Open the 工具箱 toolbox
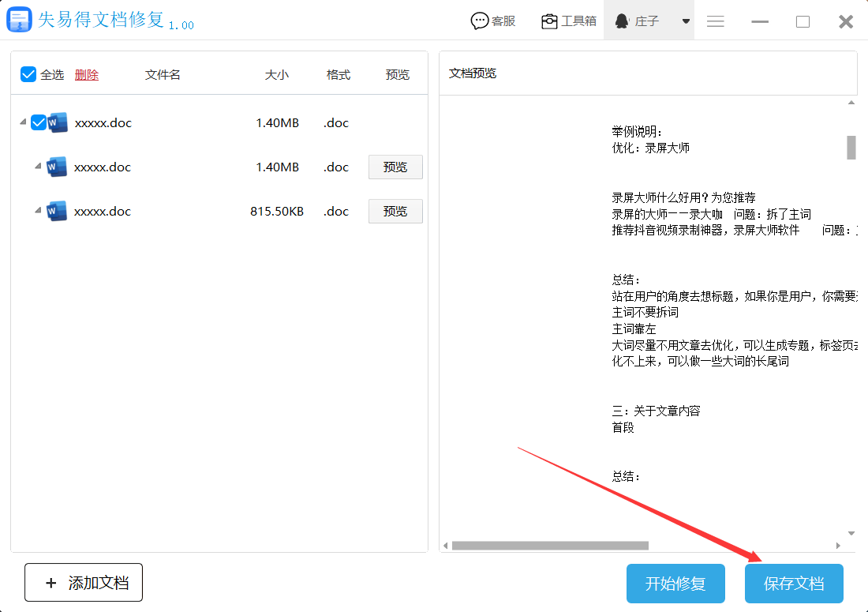 (x=569, y=21)
